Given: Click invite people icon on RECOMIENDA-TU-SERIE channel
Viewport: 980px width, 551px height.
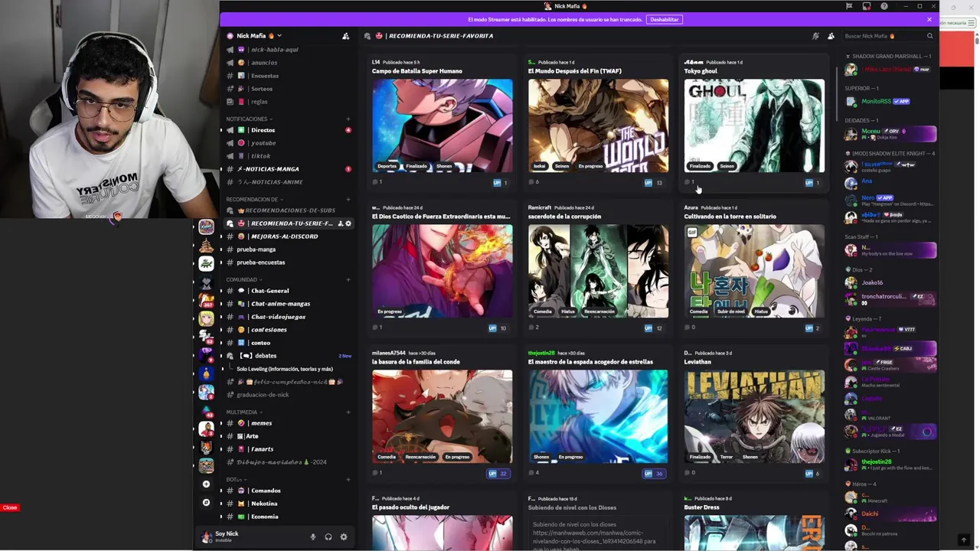Looking at the screenshot, I should (x=341, y=223).
